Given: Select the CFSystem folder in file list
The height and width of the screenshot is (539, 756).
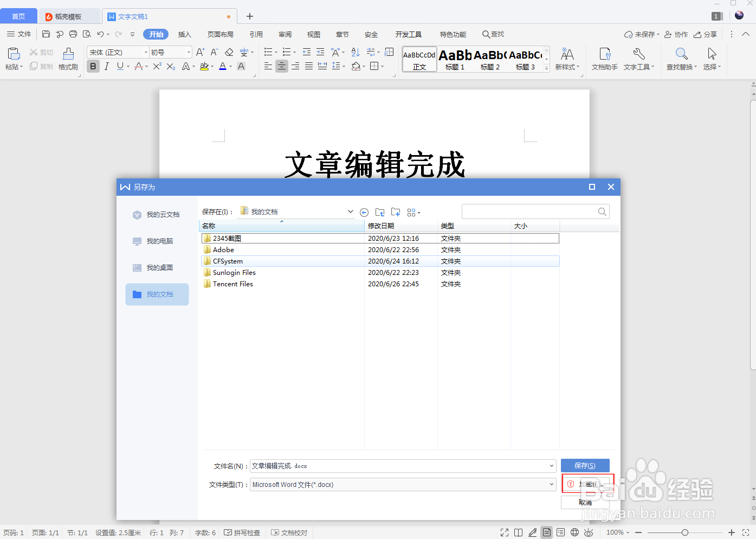Looking at the screenshot, I should 227,261.
